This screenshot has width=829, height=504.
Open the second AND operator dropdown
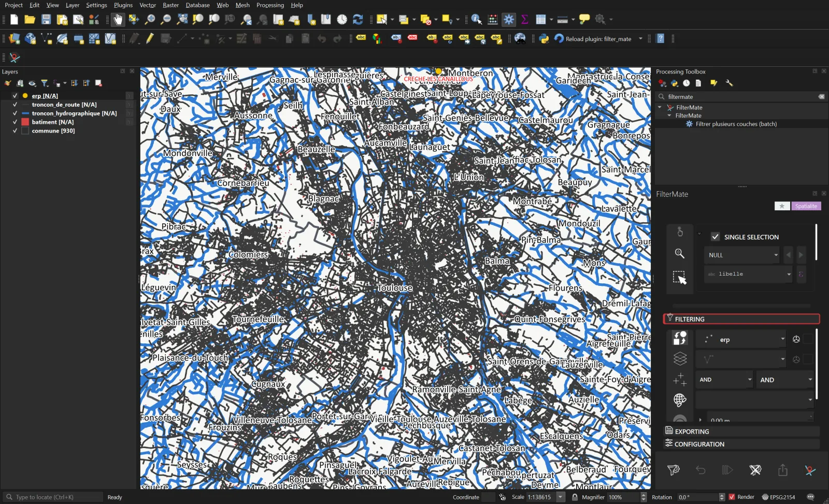pyautogui.click(x=784, y=380)
